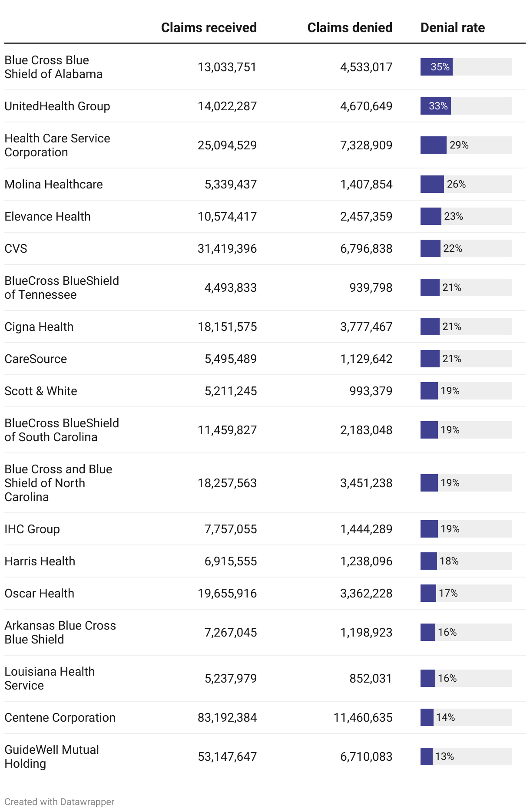The width and height of the screenshot is (530, 812).
Task: Click claims received value 6,915,555
Action: [231, 561]
